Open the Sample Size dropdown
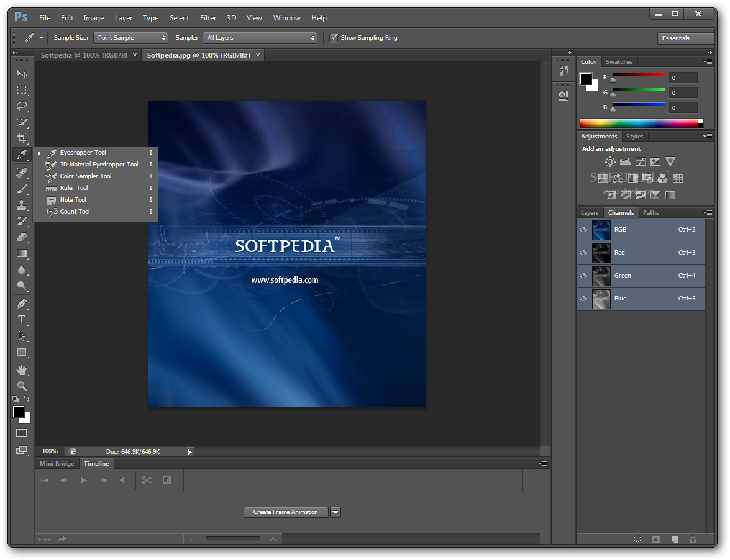 (x=130, y=38)
